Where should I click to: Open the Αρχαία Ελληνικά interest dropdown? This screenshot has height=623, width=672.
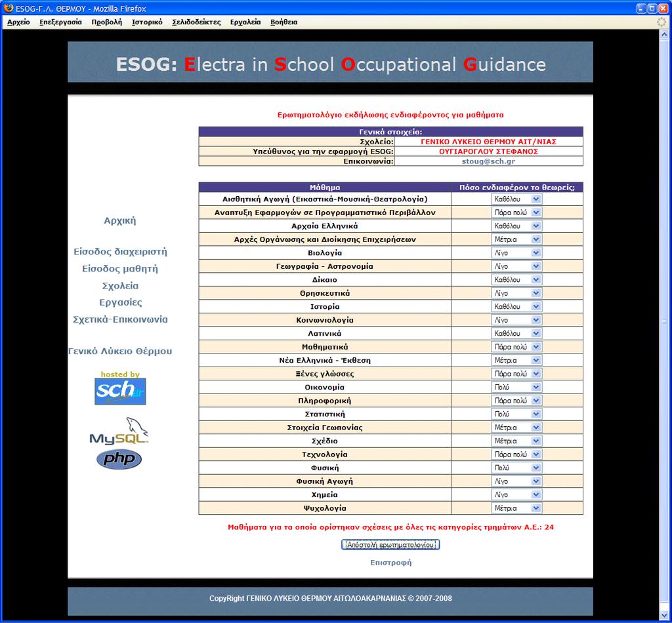coord(516,226)
